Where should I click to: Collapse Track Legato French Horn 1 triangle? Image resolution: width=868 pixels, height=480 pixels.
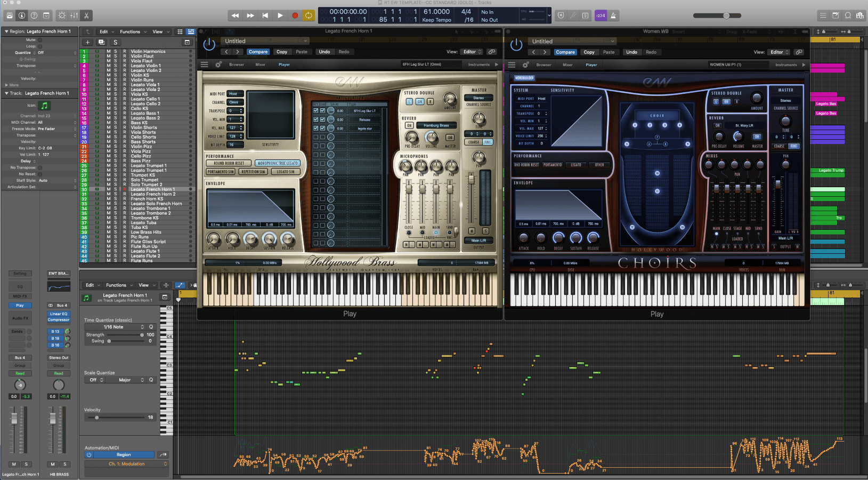coord(6,93)
